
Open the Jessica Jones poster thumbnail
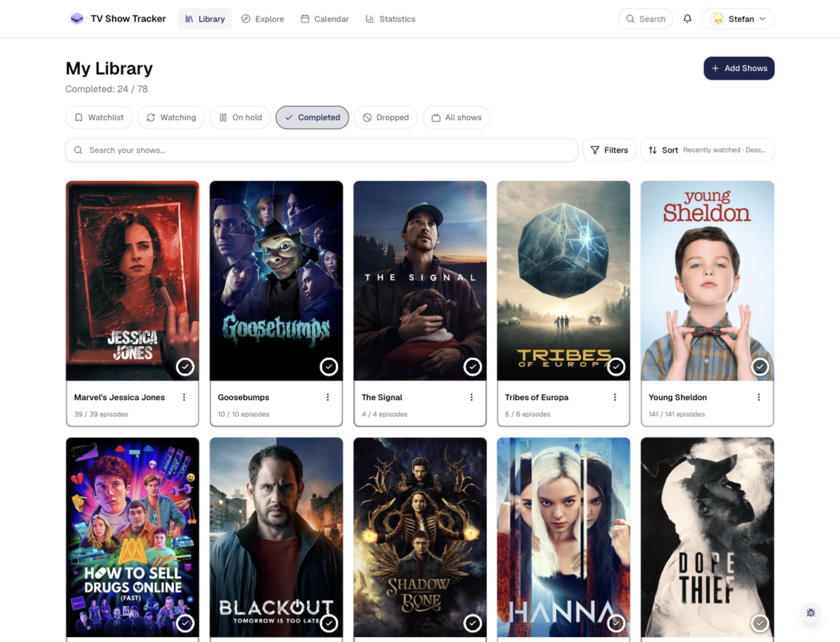[x=132, y=281]
